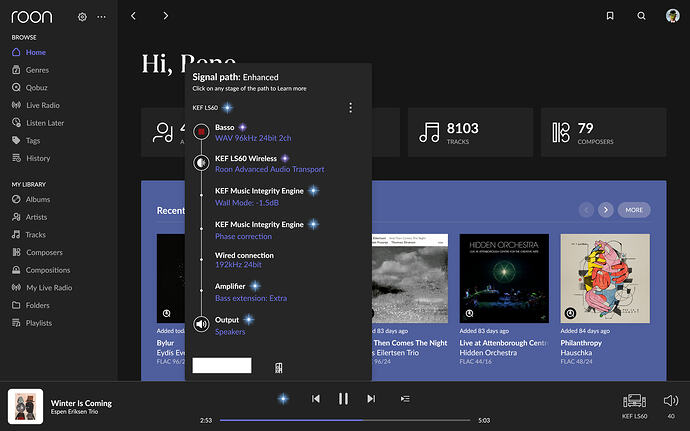Click the track progress seek bar

click(x=345, y=420)
